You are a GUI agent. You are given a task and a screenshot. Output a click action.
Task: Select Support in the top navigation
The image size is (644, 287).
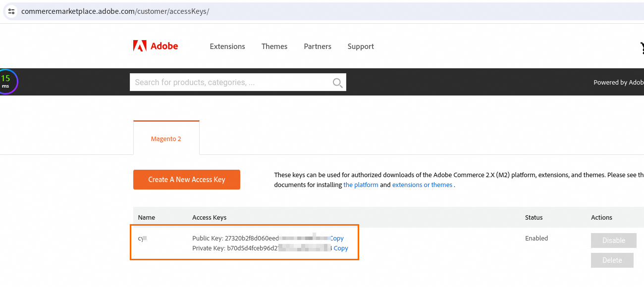361,47
